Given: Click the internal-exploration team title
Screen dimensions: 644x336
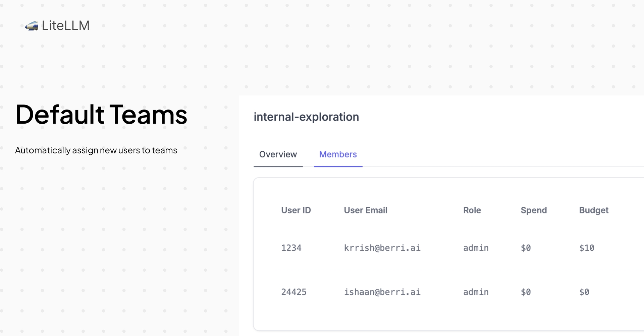Looking at the screenshot, I should pos(307,117).
